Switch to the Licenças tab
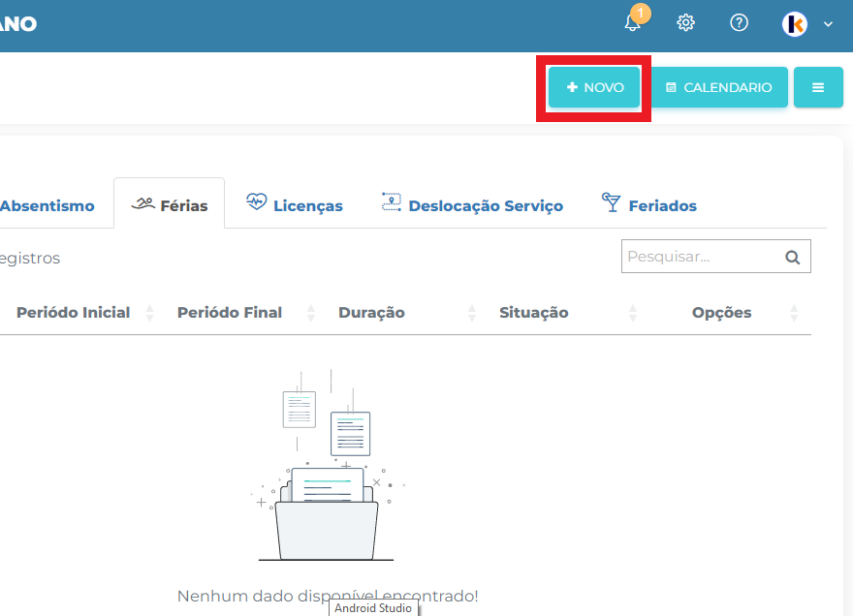853x616 pixels. [295, 204]
